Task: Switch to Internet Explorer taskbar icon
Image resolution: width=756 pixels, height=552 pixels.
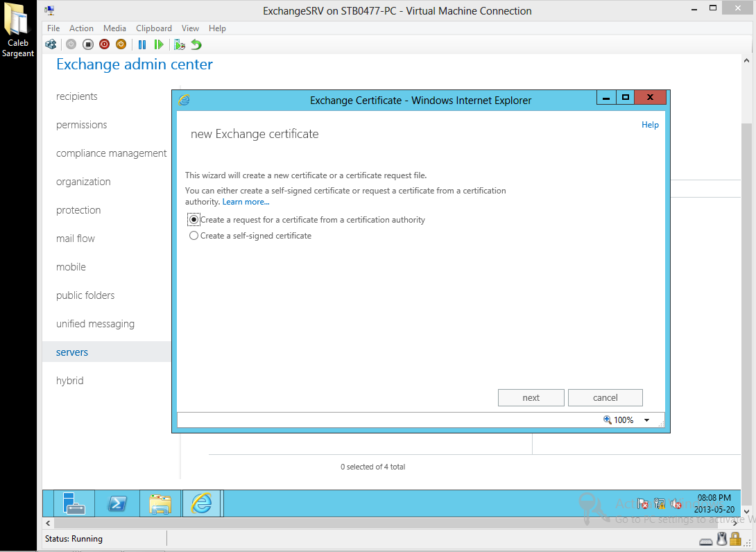Action: 202,503
